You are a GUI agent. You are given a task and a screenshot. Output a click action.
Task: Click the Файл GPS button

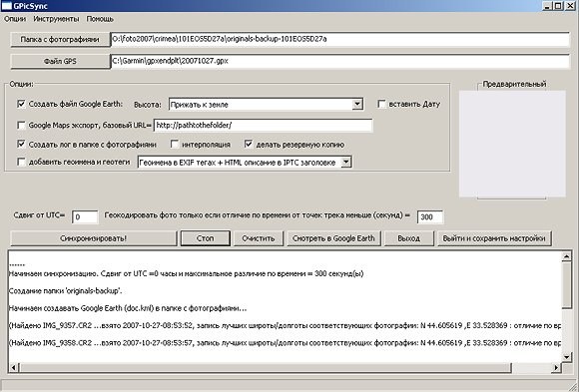coord(60,61)
